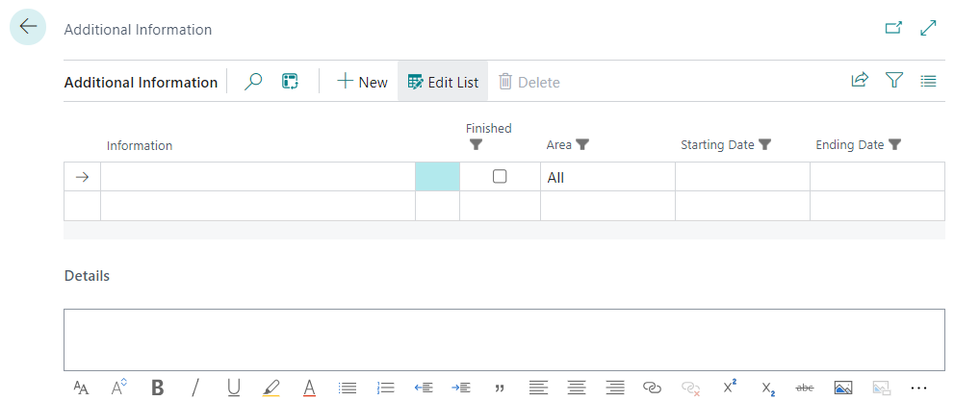The width and height of the screenshot is (980, 401).
Task: Open the text highlight color picker
Action: point(271,388)
